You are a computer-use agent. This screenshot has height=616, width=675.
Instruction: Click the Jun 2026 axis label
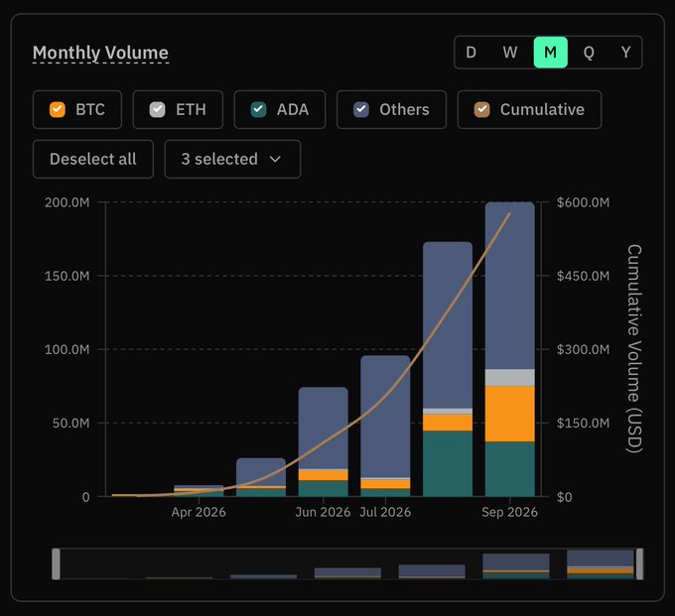pos(323,512)
